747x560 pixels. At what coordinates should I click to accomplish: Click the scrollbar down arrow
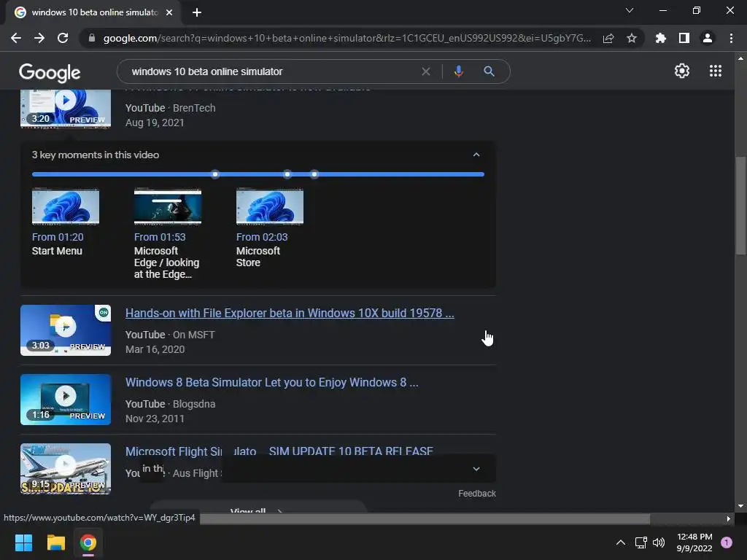(x=740, y=506)
